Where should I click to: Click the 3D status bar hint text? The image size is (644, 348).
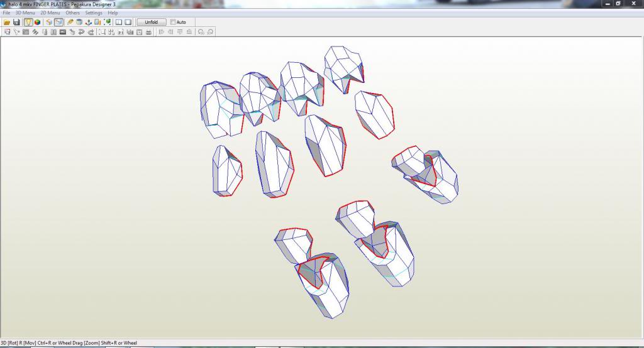click(x=69, y=343)
